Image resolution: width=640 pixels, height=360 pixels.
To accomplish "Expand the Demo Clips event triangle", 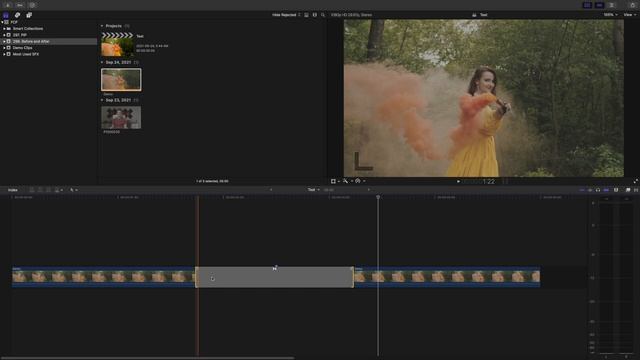I will point(4,48).
